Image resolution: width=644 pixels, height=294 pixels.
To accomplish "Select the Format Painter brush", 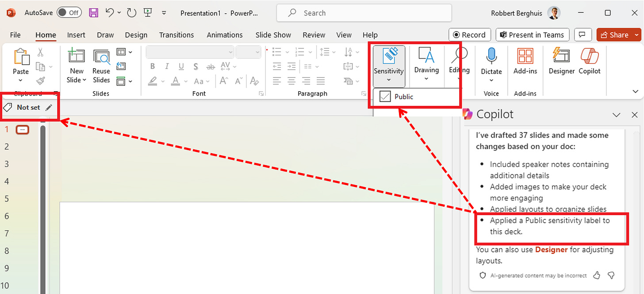I will 40,81.
